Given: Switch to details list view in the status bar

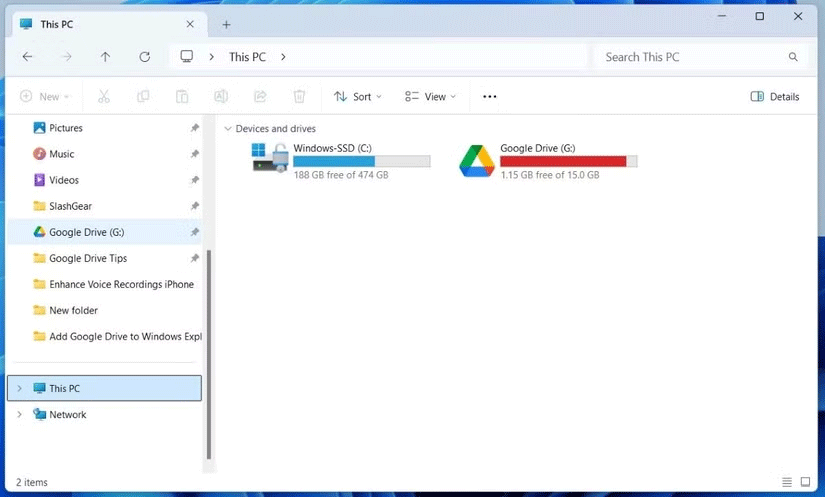Looking at the screenshot, I should tap(787, 482).
